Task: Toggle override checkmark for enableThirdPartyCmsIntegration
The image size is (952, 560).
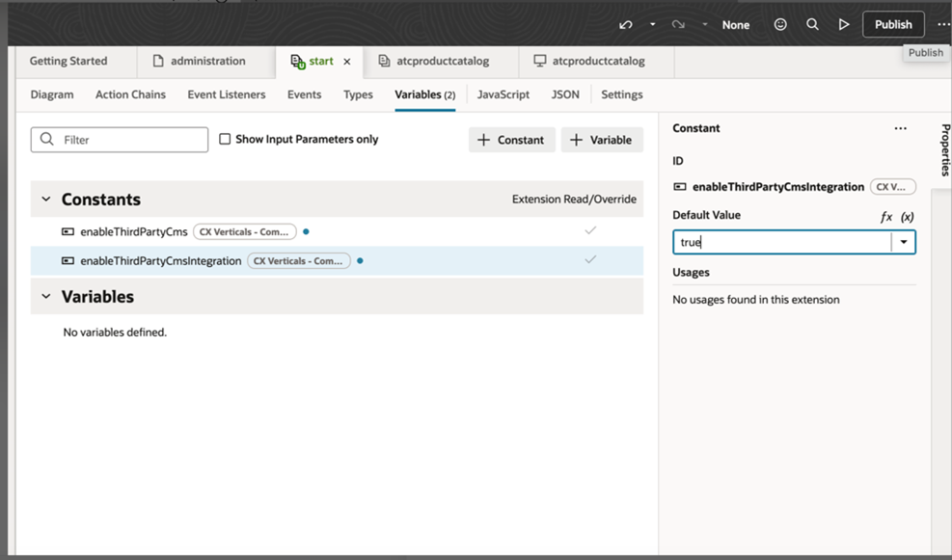Action: [590, 259]
